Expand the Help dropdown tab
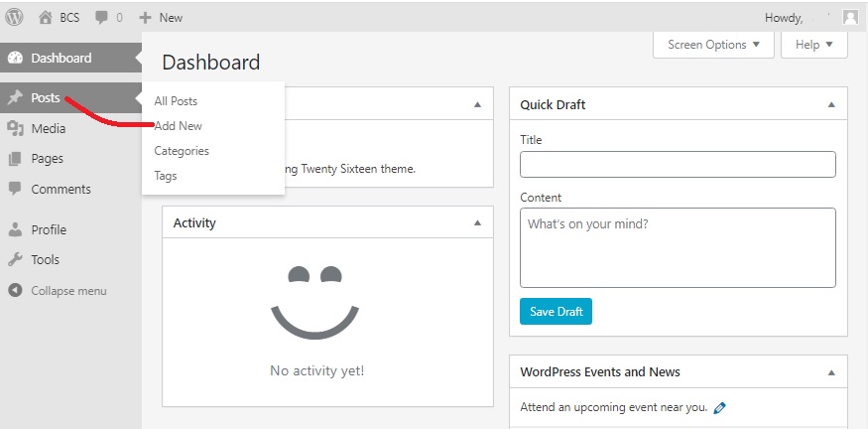This screenshot has width=868, height=429. tap(814, 45)
